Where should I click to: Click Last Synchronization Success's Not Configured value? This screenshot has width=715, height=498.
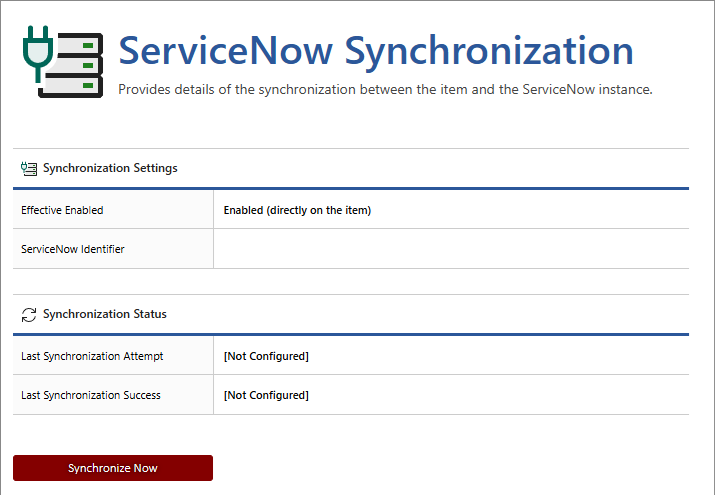266,395
